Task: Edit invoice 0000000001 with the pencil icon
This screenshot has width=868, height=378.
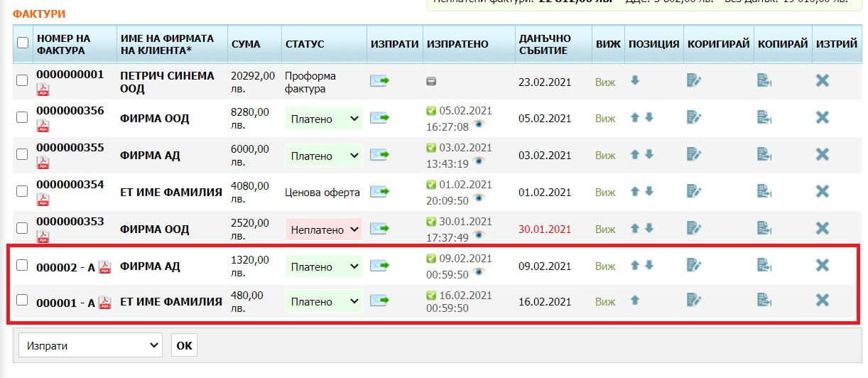Action: [x=694, y=81]
